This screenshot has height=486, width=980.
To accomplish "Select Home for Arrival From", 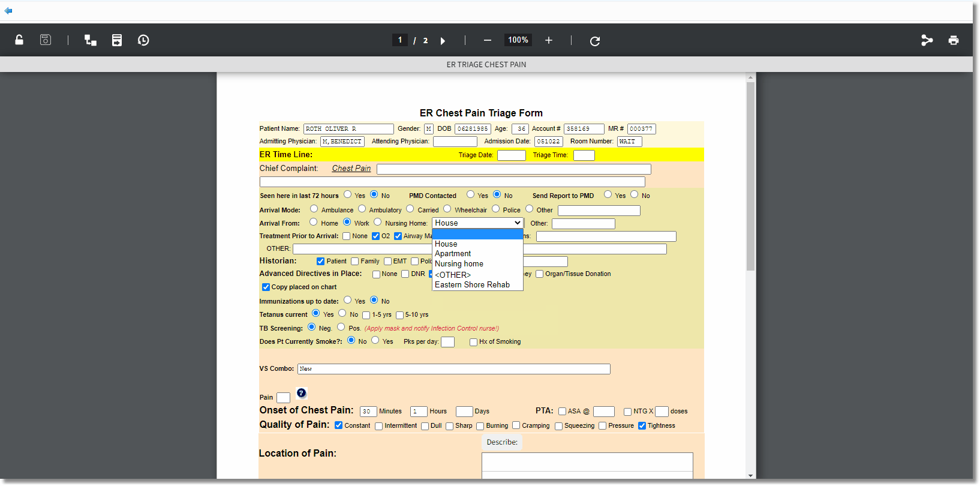I will click(314, 222).
